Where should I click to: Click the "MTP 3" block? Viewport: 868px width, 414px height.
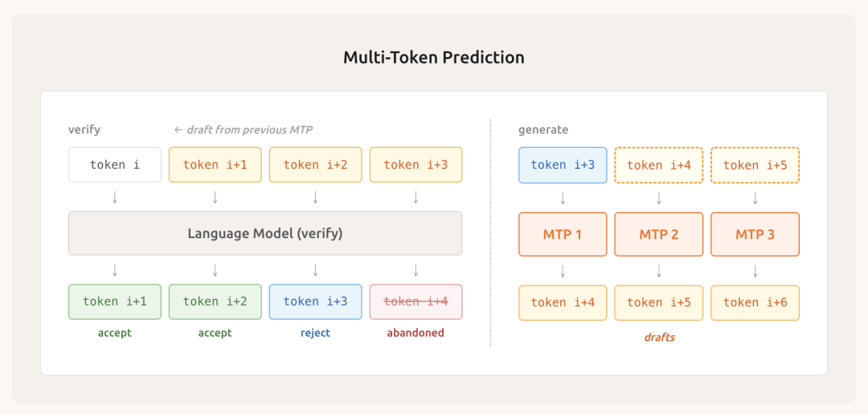[x=755, y=235]
